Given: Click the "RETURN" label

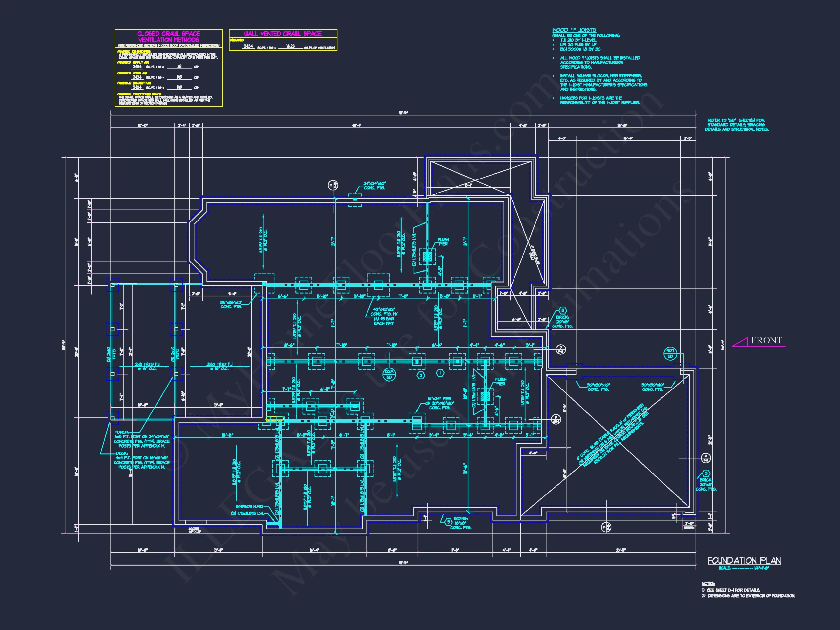Looking at the screenshot, I should pos(689,528).
